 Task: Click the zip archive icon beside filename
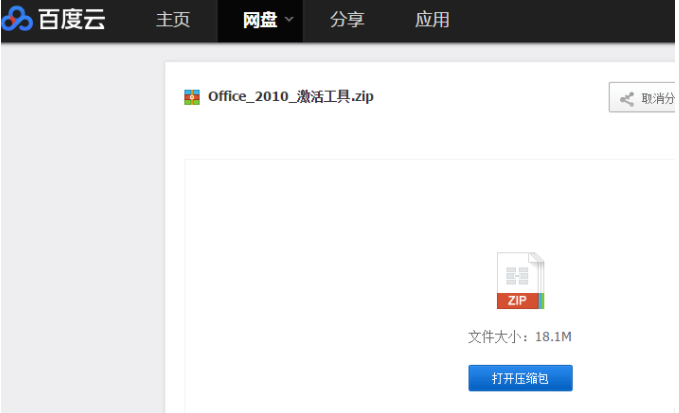(x=192, y=97)
